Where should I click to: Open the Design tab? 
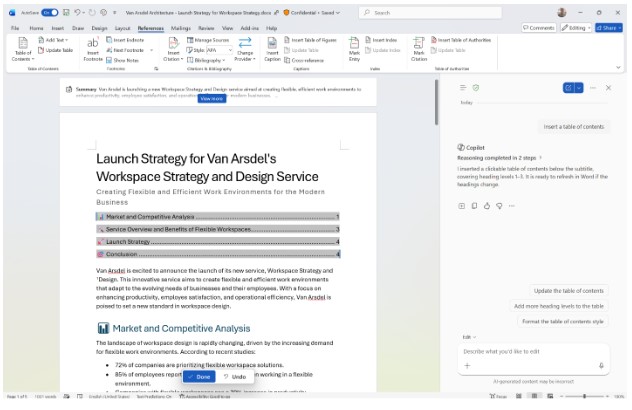[x=99, y=28]
